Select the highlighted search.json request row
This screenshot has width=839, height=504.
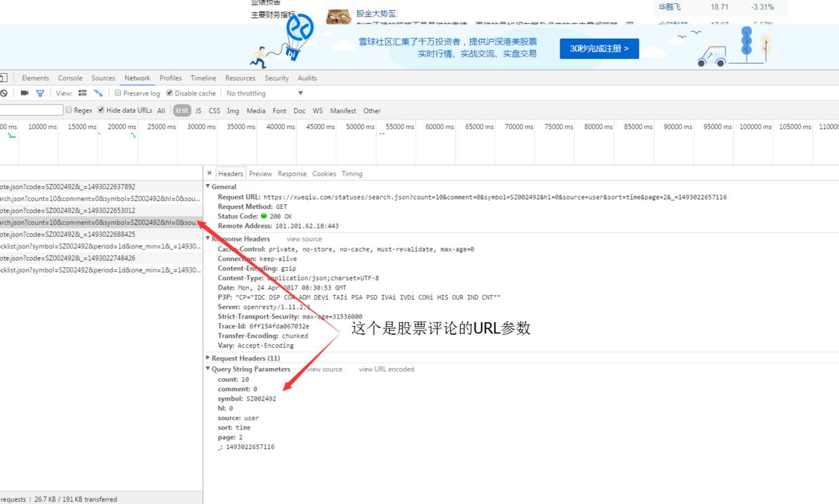(x=101, y=223)
